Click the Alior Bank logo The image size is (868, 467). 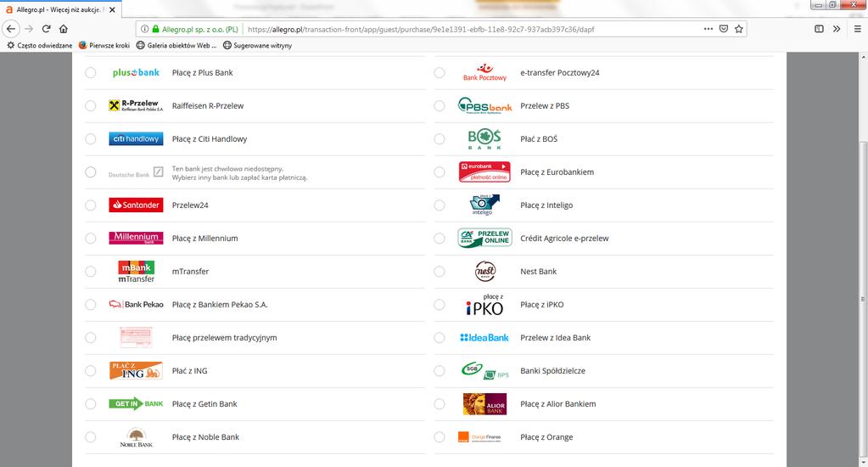pos(485,404)
